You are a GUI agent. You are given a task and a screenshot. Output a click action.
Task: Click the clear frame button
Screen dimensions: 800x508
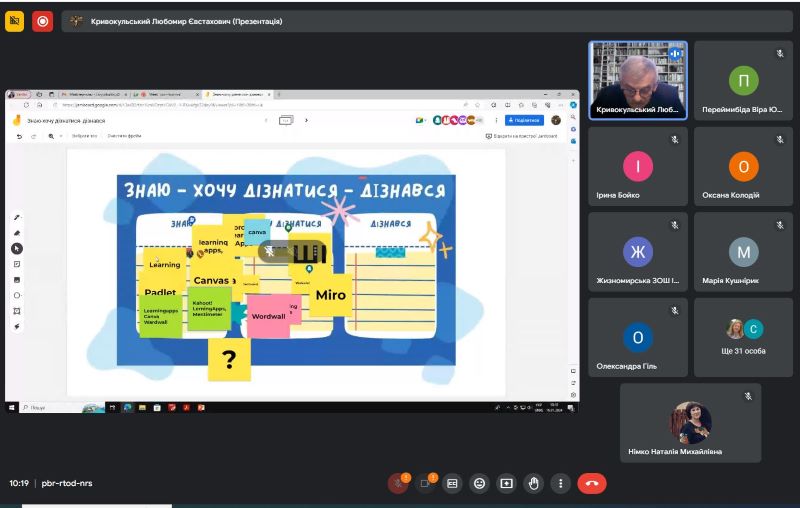124,136
